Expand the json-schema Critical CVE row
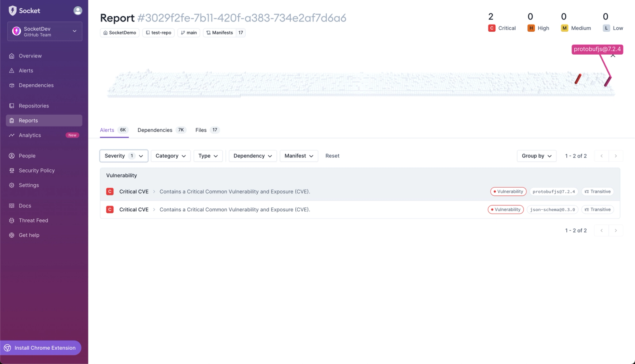 [x=360, y=210]
